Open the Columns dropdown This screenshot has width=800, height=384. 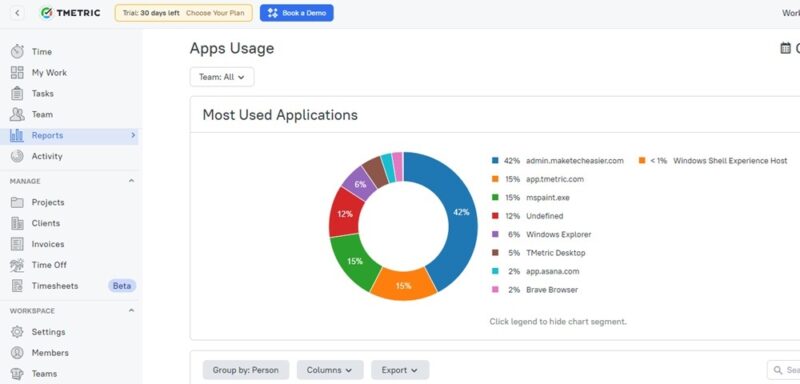pyautogui.click(x=330, y=370)
